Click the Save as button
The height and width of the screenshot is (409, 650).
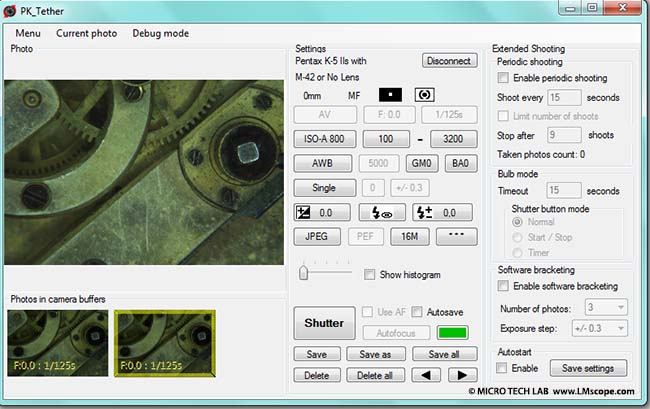click(x=376, y=354)
